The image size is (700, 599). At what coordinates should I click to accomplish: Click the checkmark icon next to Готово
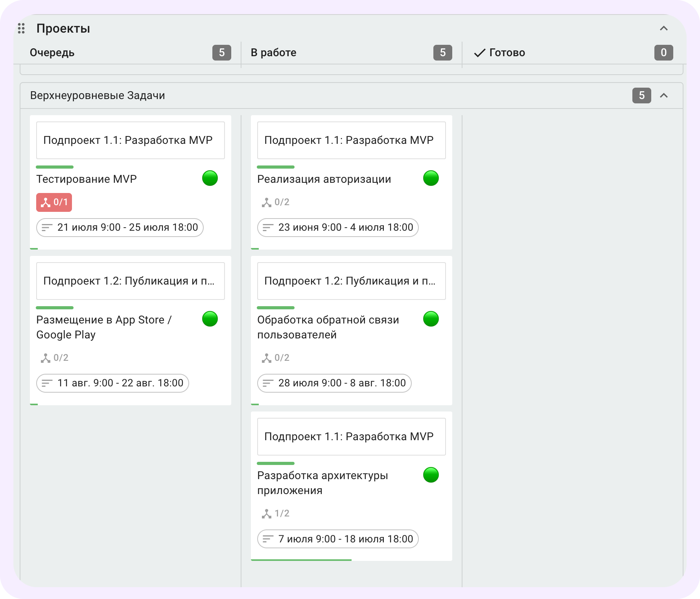(x=479, y=53)
